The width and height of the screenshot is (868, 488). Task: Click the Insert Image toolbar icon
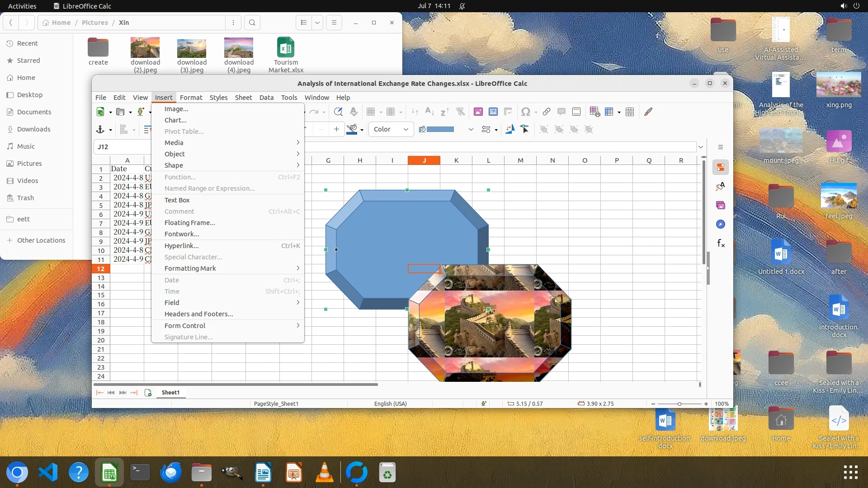point(478,112)
